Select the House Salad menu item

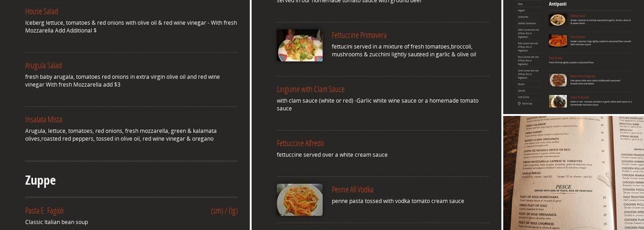tap(41, 11)
